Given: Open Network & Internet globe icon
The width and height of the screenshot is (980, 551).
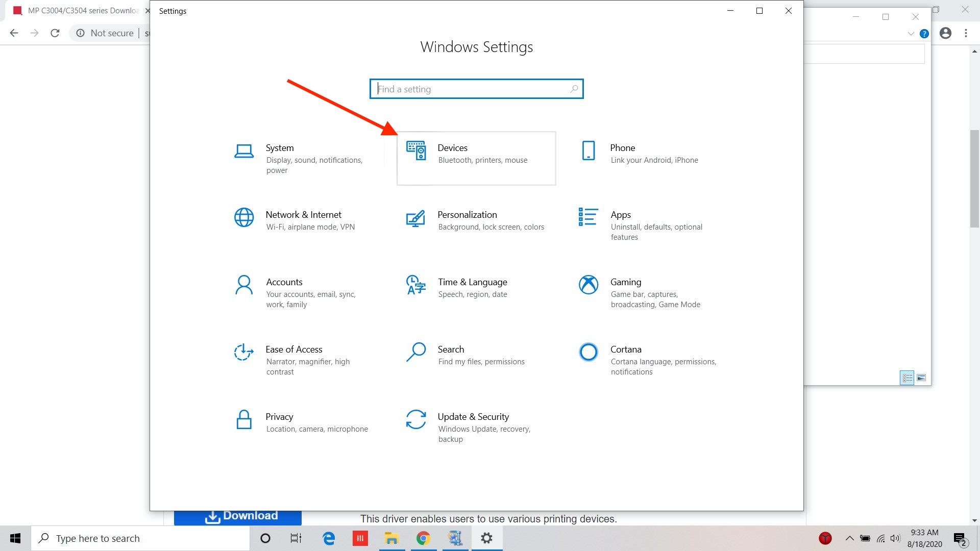Looking at the screenshot, I should [244, 217].
